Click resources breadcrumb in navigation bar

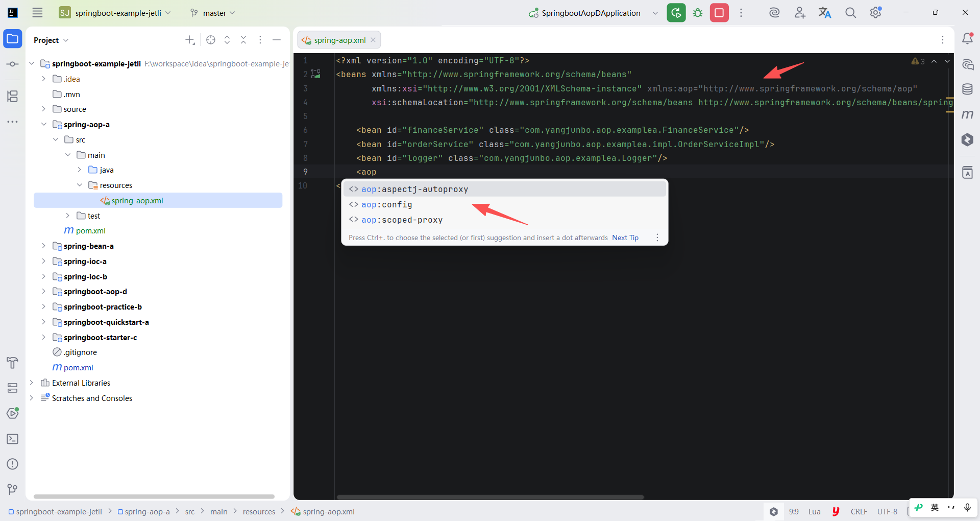[259, 511]
